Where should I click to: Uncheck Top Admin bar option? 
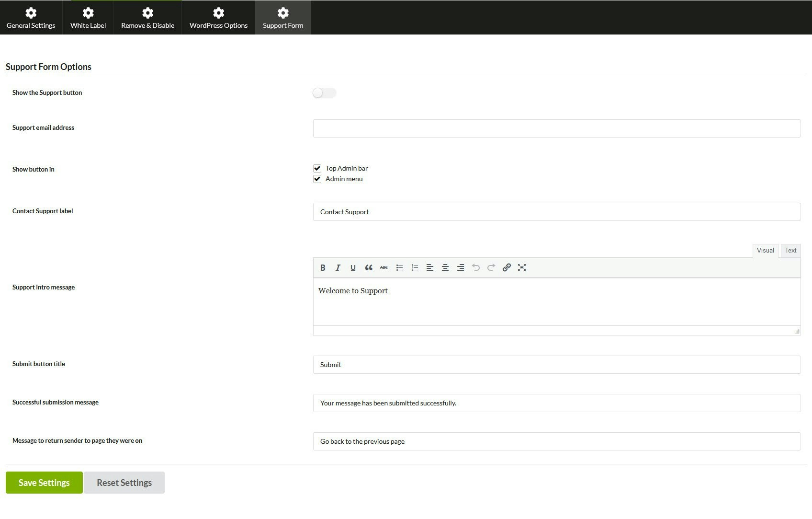point(317,168)
